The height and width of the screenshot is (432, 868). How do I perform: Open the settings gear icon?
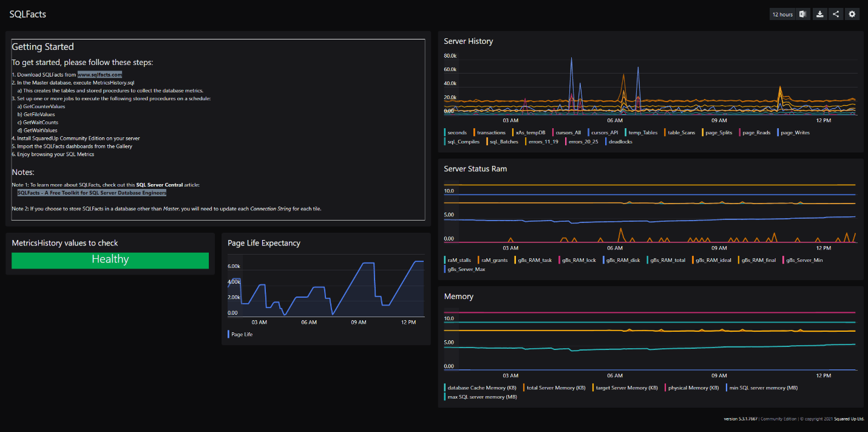click(852, 14)
